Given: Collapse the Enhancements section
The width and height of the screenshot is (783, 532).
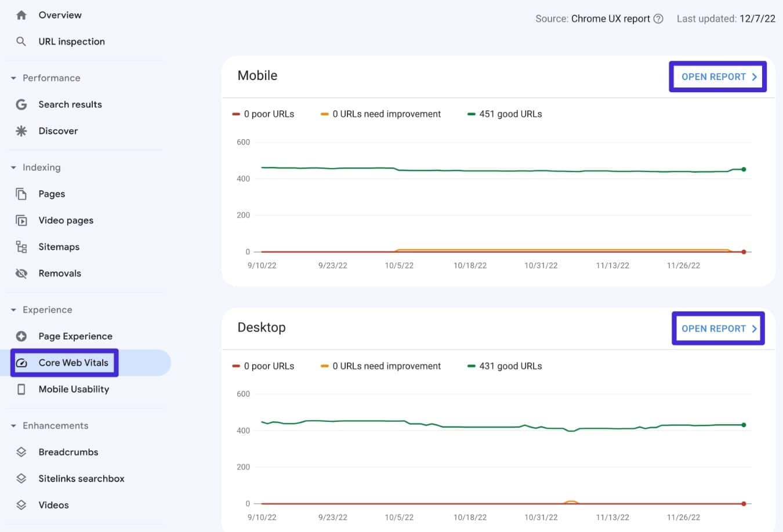Looking at the screenshot, I should [12, 425].
